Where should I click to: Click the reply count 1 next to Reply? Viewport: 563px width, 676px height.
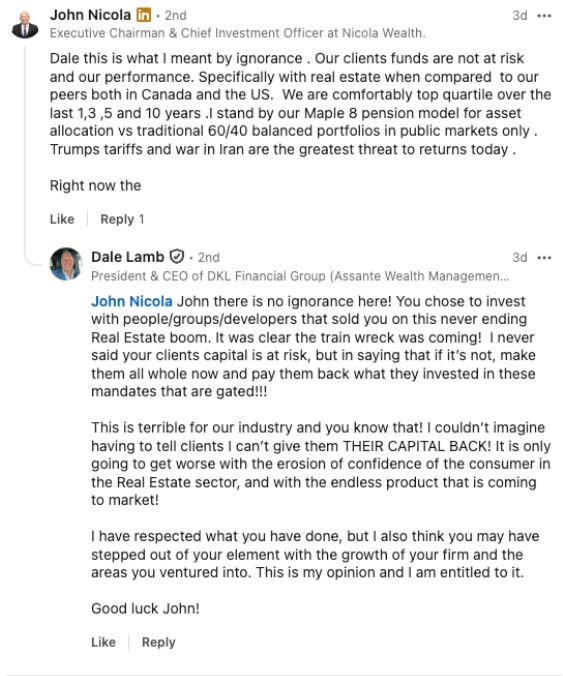141,219
